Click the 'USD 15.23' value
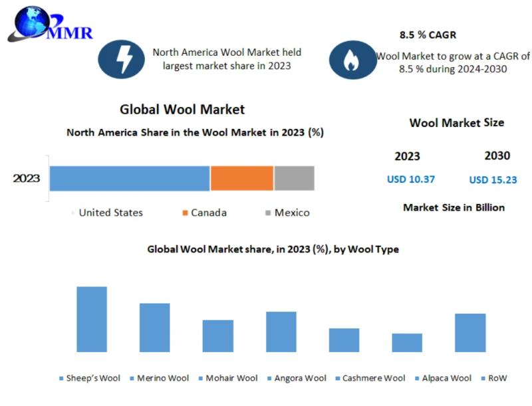The height and width of the screenshot is (406, 532). tap(493, 180)
